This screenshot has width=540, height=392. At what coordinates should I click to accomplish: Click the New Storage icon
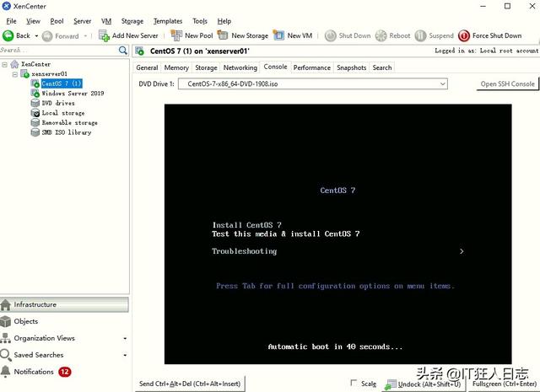click(x=223, y=35)
